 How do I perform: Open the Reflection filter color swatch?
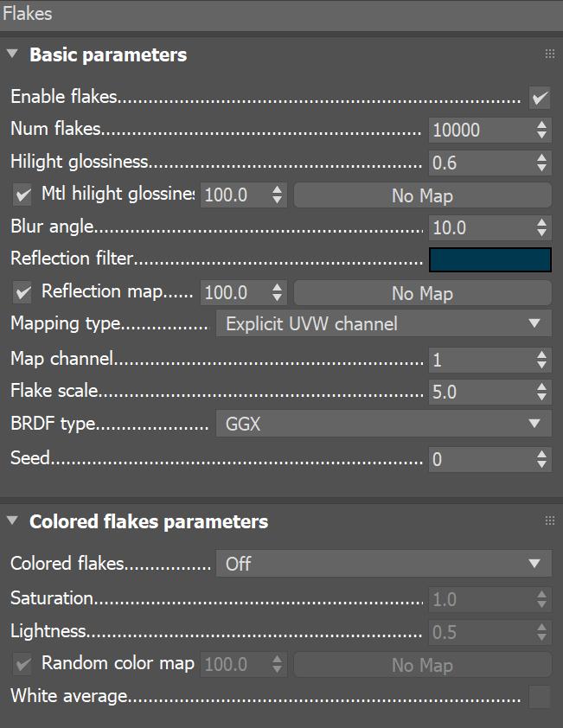[x=489, y=259]
